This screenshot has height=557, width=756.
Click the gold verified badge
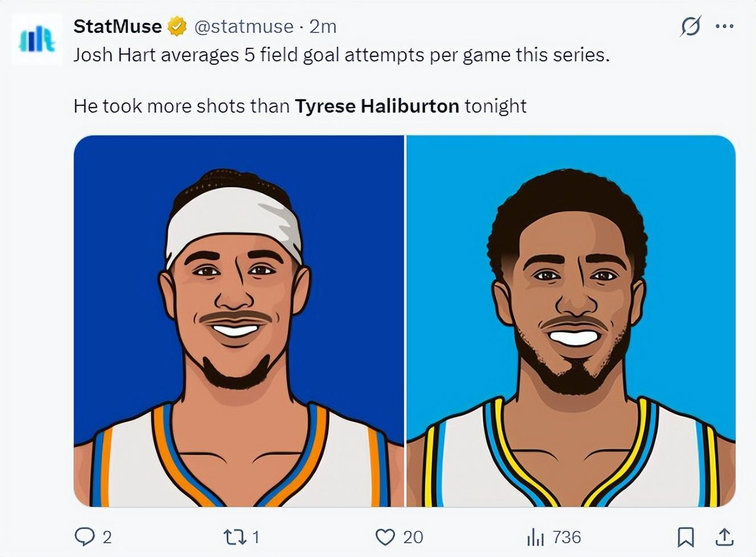(x=177, y=26)
